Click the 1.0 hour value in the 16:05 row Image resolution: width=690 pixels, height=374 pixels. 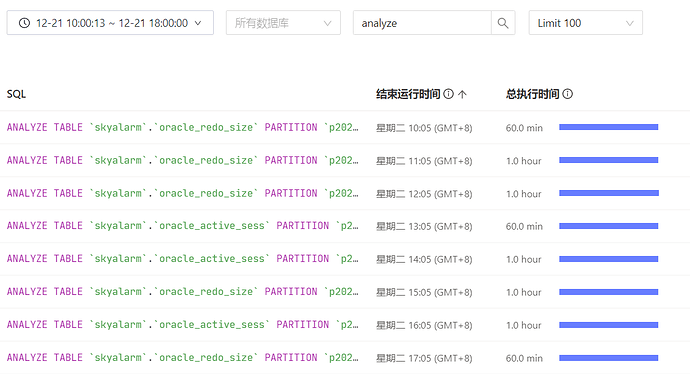click(x=524, y=326)
